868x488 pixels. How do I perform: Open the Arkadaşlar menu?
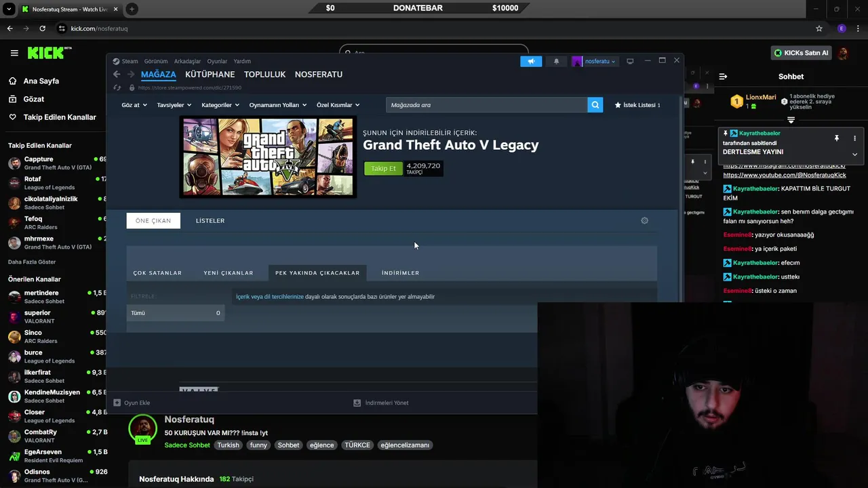187,61
